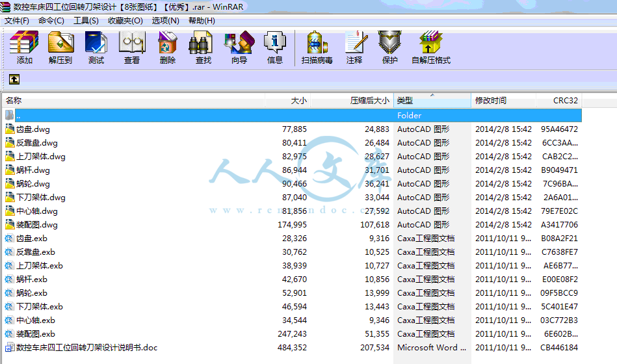Open the 命令(C) menu
The height and width of the screenshot is (364, 617).
click(51, 20)
